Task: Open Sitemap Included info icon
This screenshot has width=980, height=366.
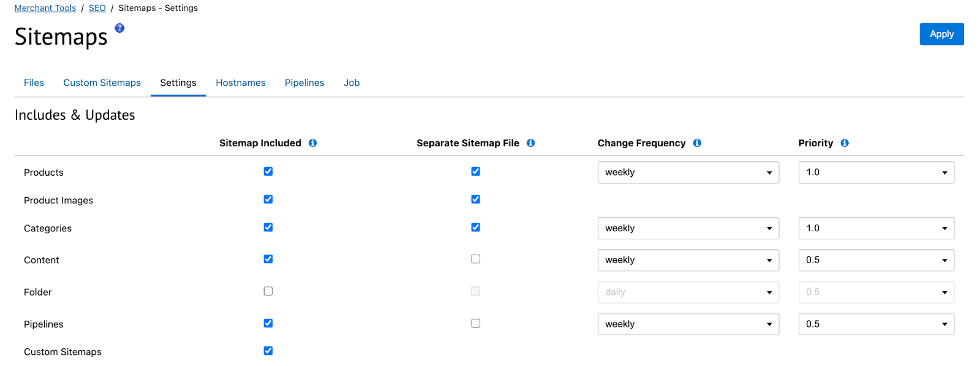Action: (312, 143)
